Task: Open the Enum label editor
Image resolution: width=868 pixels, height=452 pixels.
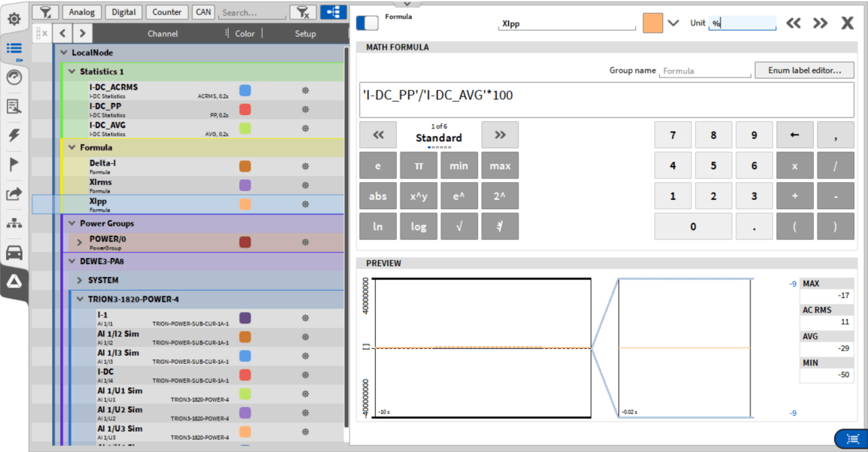Action: click(x=804, y=71)
